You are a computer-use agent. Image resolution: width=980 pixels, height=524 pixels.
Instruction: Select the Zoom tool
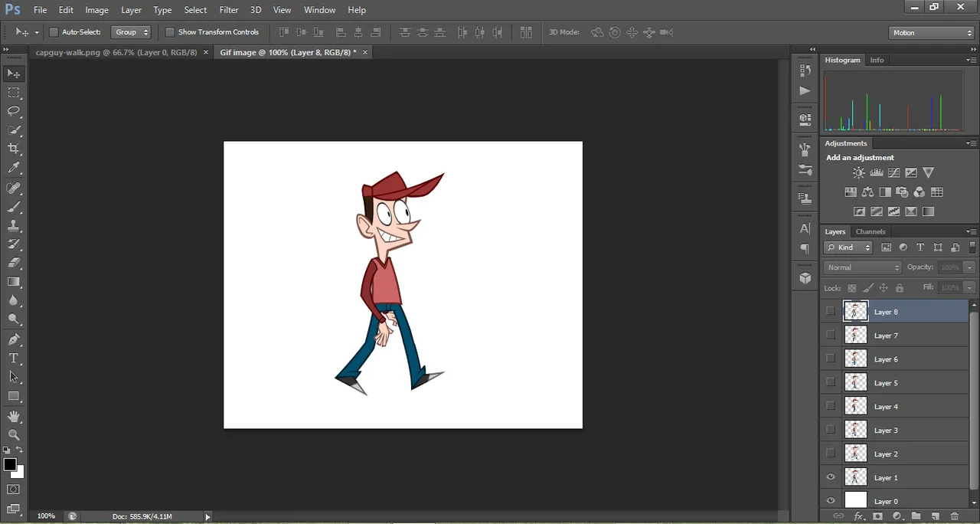click(x=14, y=434)
